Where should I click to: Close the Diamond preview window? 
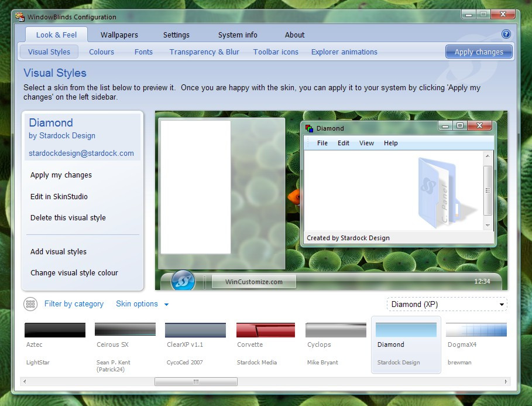pos(479,125)
